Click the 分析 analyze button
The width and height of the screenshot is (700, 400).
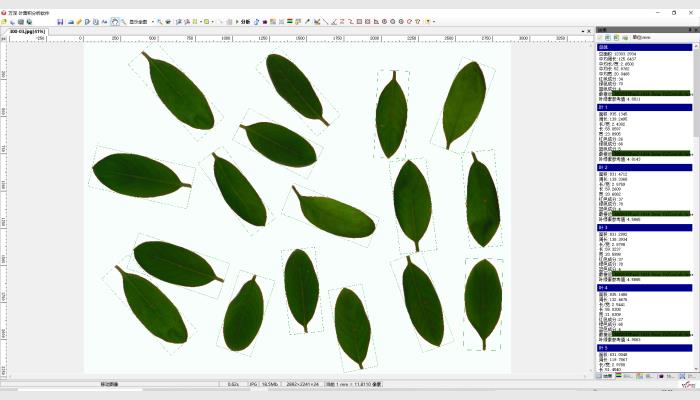pyautogui.click(x=244, y=21)
